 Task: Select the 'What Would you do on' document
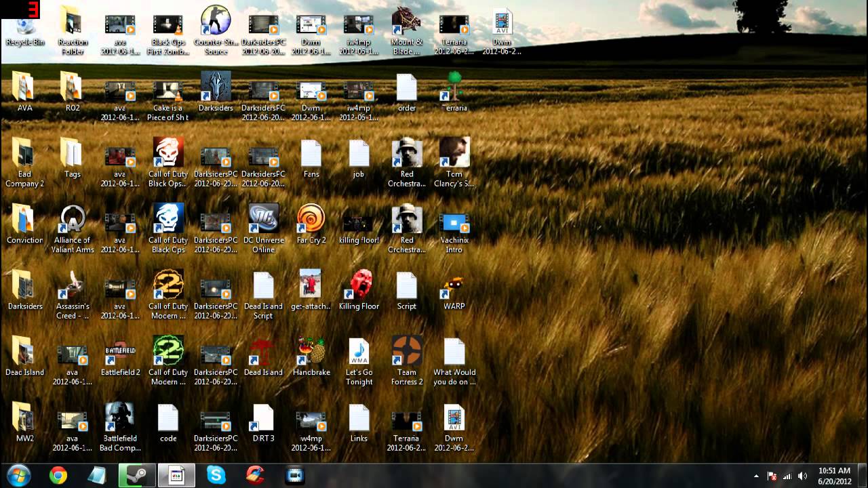coord(454,361)
